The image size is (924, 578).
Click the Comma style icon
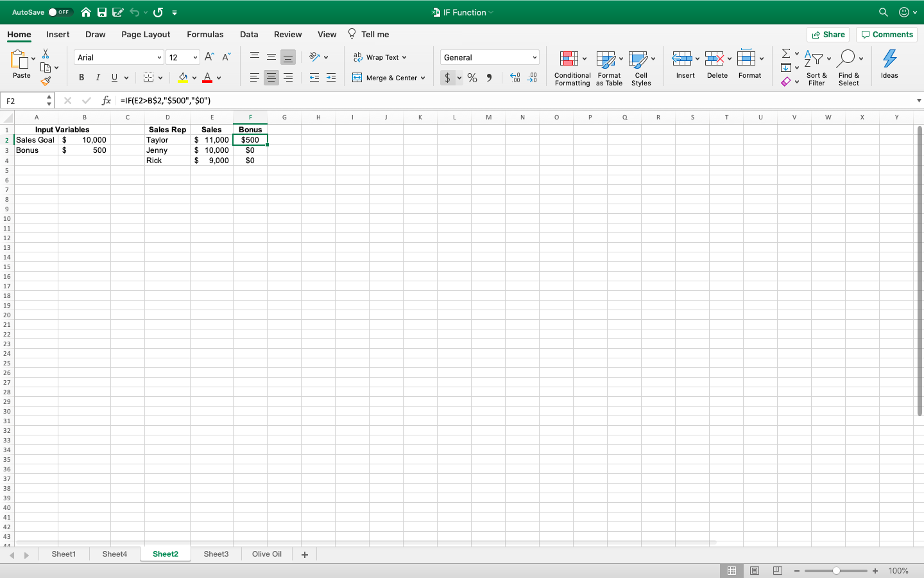(x=489, y=77)
